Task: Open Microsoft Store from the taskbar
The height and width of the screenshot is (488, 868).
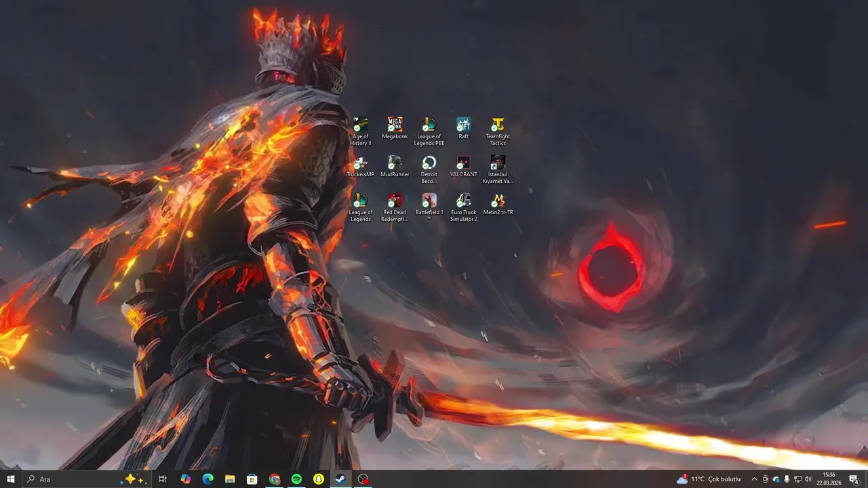Action: [252, 479]
